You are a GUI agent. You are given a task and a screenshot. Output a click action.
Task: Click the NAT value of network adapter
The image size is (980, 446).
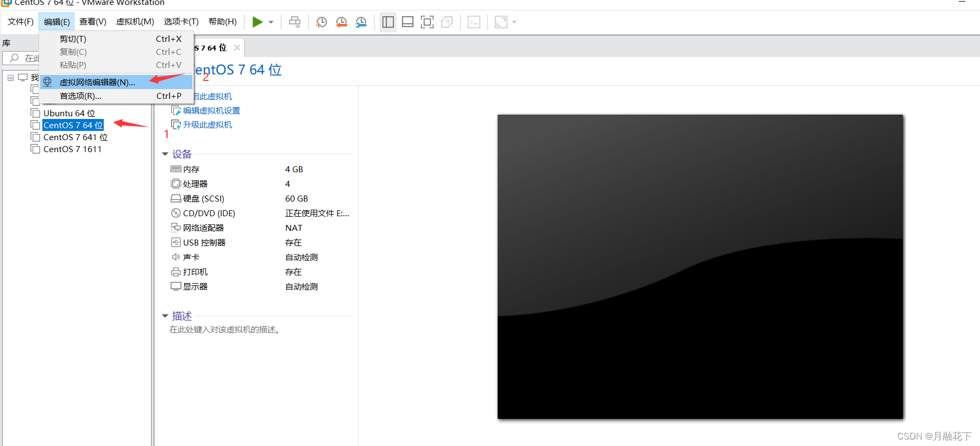pos(294,228)
